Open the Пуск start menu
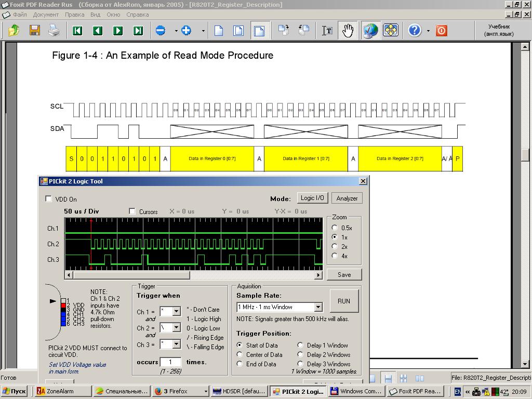The image size is (532, 399). coord(14,391)
